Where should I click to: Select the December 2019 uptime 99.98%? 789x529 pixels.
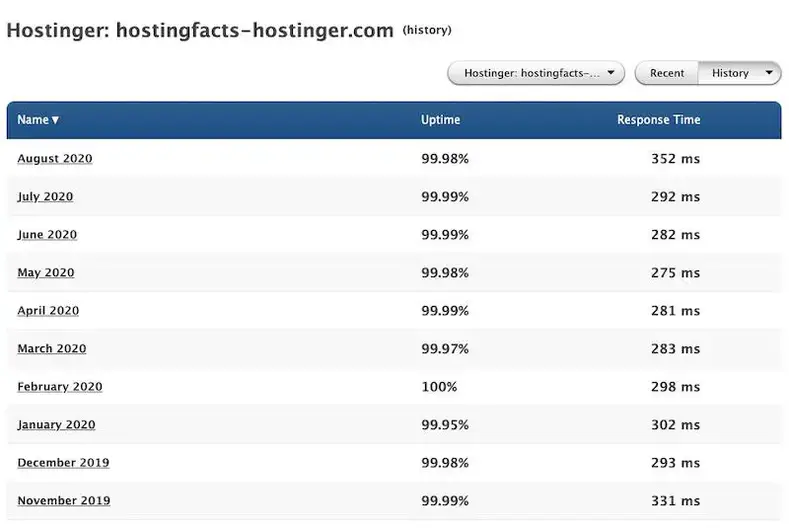point(445,463)
